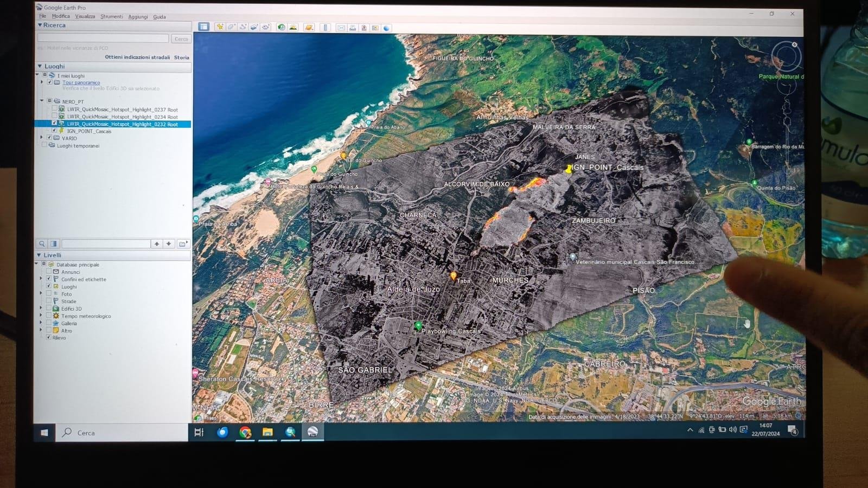Expand the Tour panoramico folder
The width and height of the screenshot is (868, 488).
[x=42, y=82]
